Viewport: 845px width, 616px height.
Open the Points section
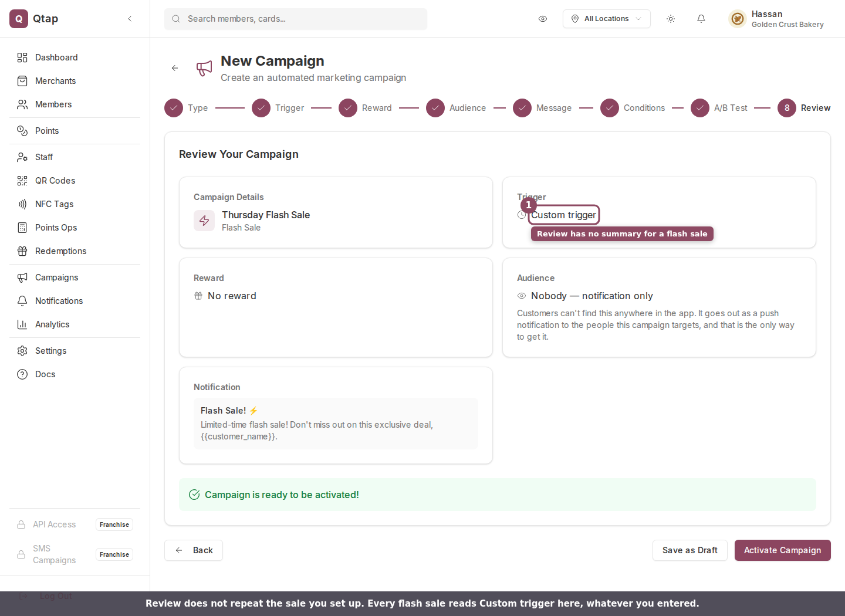click(x=75, y=131)
